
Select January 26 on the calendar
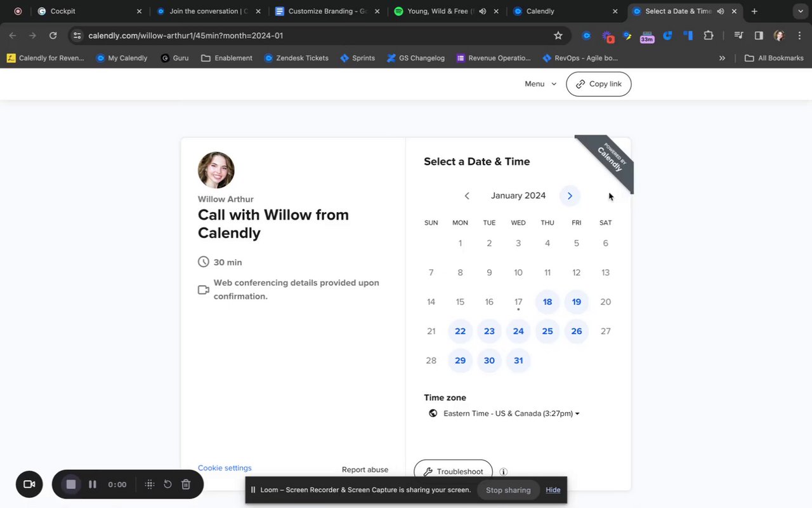(577, 331)
